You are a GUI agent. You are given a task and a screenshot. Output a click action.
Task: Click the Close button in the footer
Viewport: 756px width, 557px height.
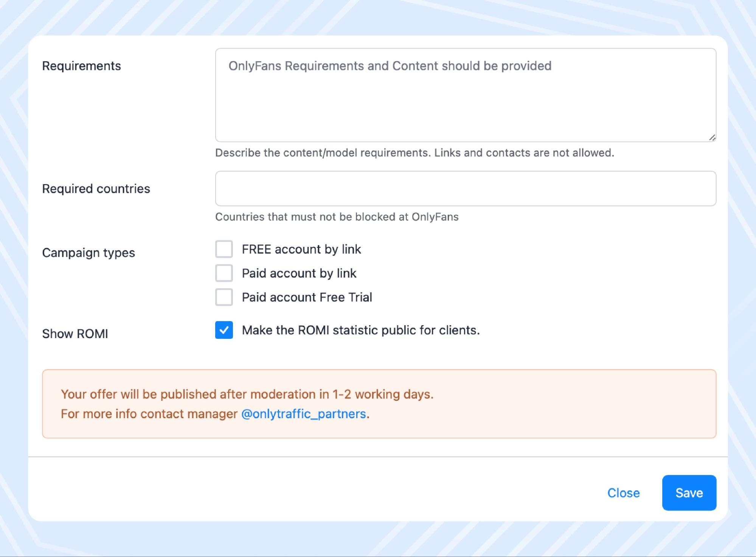[x=623, y=493]
